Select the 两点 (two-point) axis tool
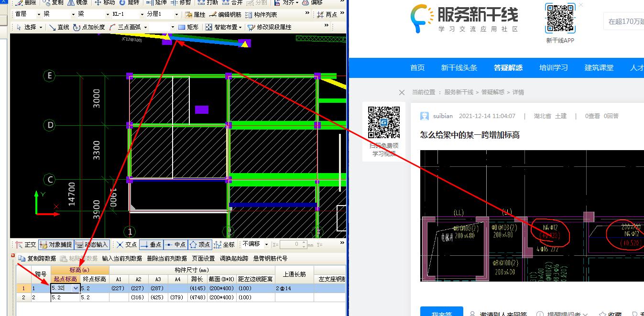 327,15
